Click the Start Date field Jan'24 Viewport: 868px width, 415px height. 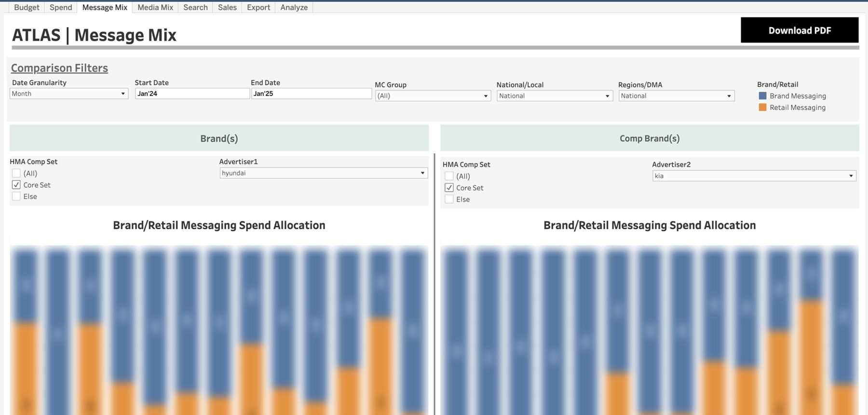[192, 94]
